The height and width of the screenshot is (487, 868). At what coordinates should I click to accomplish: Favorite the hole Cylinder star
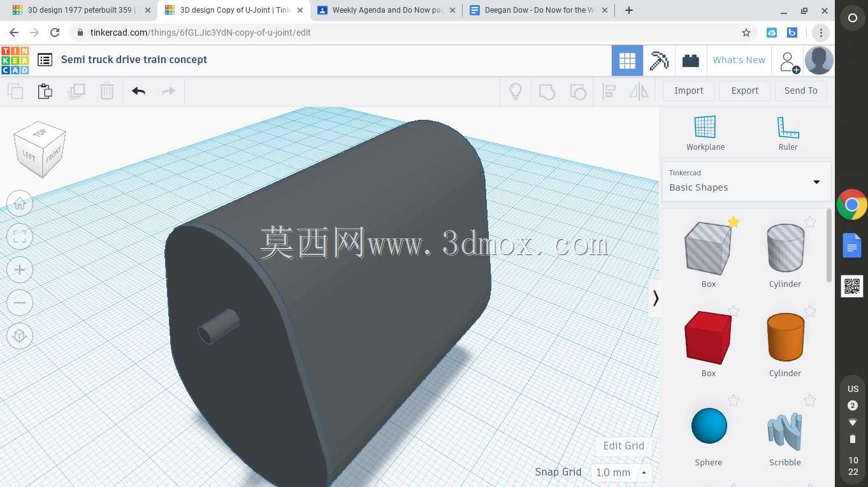coord(810,222)
